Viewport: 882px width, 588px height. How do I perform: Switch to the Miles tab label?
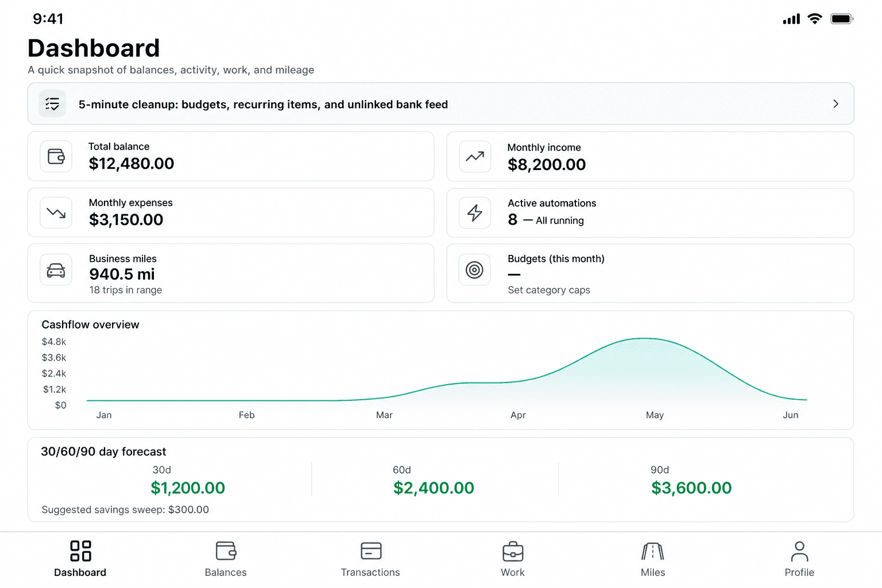(x=653, y=572)
